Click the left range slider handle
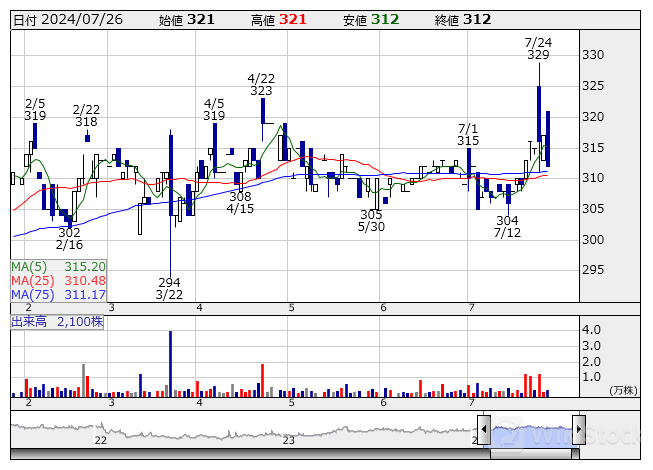Image resolution: width=653 pixels, height=470 pixels. [484, 430]
